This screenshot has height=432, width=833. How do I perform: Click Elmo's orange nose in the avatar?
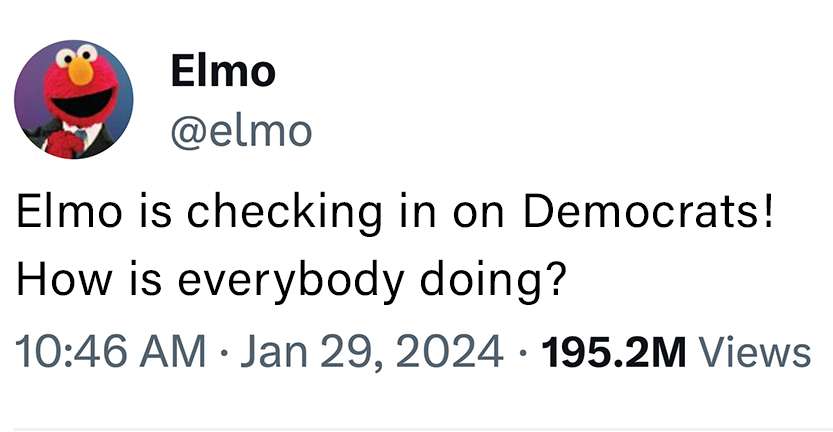click(x=80, y=70)
